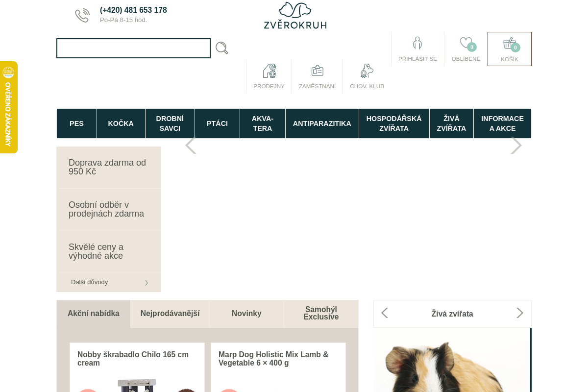This screenshot has height=392, width=588.
Task: Open Hospodářská zvířata menu
Action: pos(394,123)
